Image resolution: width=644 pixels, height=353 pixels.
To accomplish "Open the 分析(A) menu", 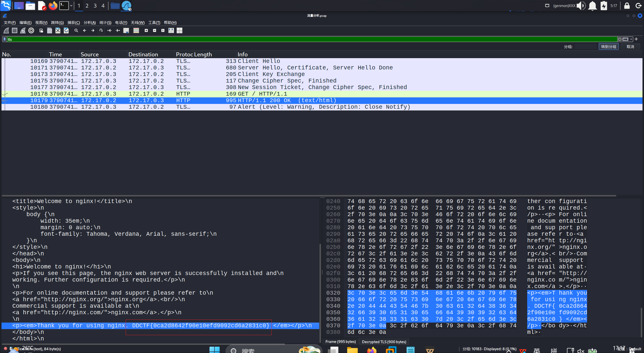I will coord(90,23).
